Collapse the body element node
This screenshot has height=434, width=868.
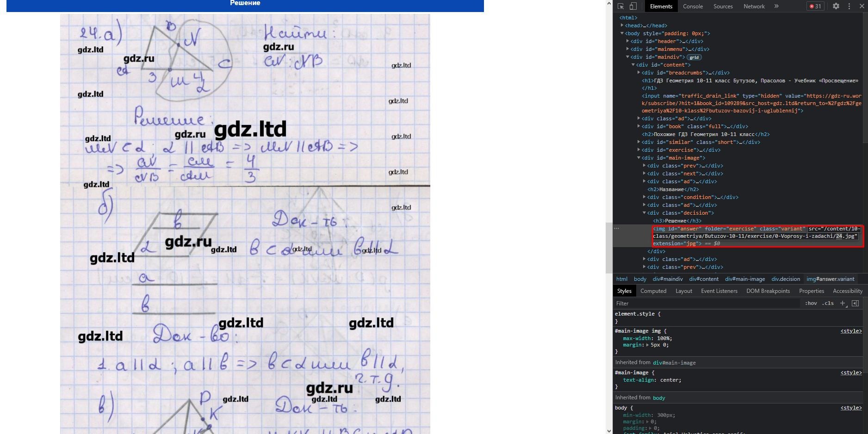(622, 33)
